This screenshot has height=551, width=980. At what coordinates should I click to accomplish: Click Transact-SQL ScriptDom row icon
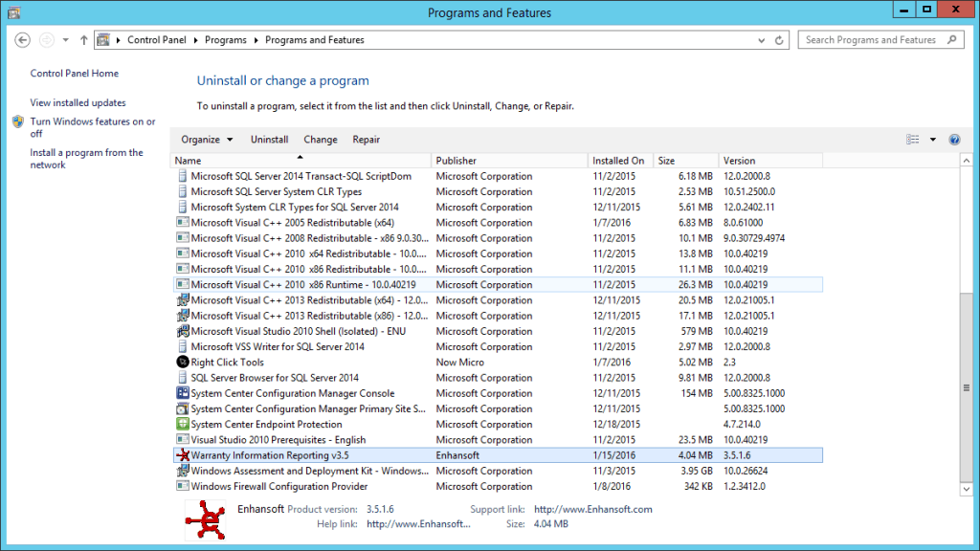click(183, 176)
